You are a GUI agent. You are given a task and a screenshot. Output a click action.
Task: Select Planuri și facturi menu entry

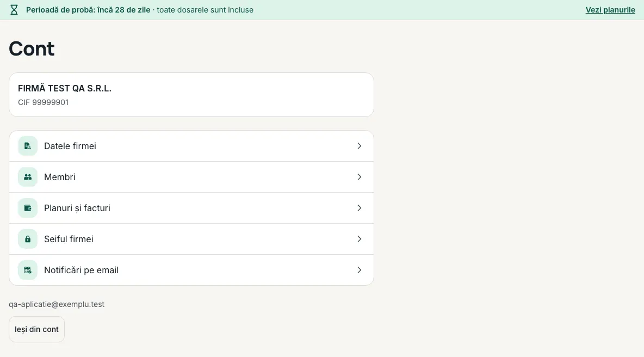(x=191, y=208)
